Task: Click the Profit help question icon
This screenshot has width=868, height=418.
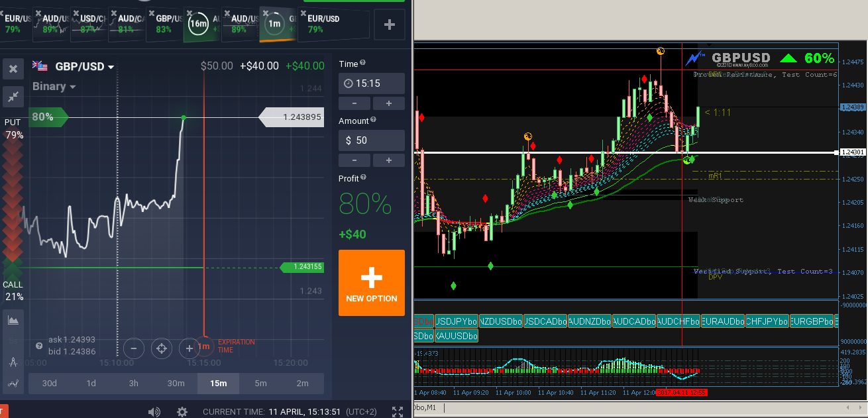Action: click(364, 178)
